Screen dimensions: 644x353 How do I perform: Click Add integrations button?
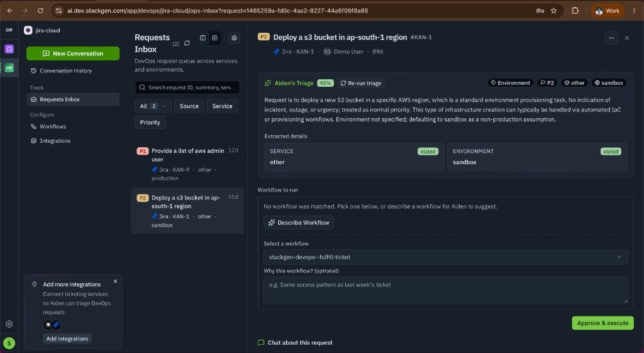(67, 339)
